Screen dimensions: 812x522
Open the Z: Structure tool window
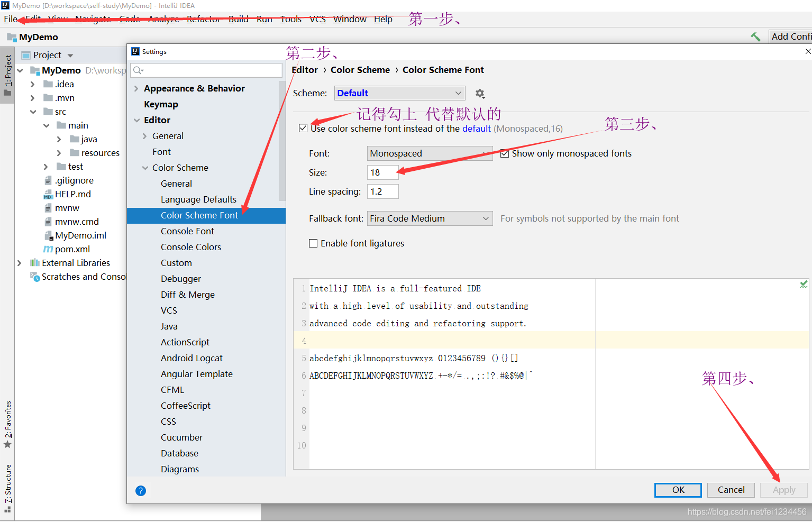(7, 488)
